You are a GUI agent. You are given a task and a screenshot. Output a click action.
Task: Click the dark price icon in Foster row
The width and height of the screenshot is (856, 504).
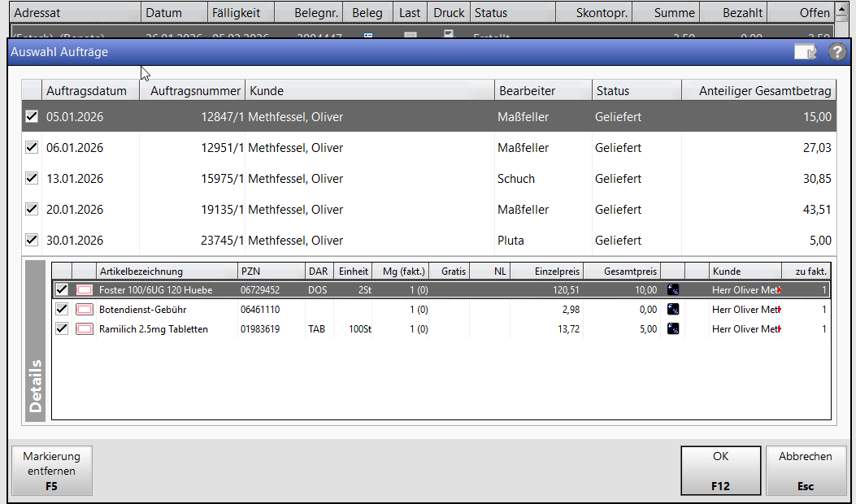673,289
